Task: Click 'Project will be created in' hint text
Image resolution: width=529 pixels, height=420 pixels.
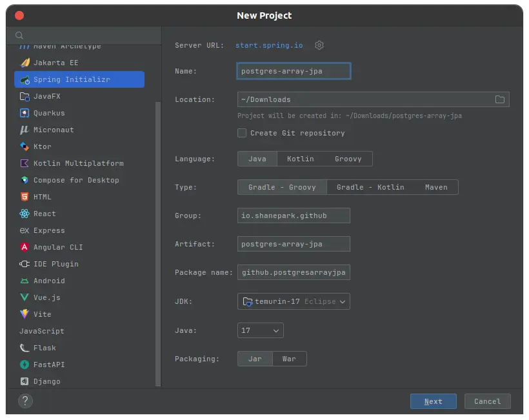Action: tap(350, 115)
